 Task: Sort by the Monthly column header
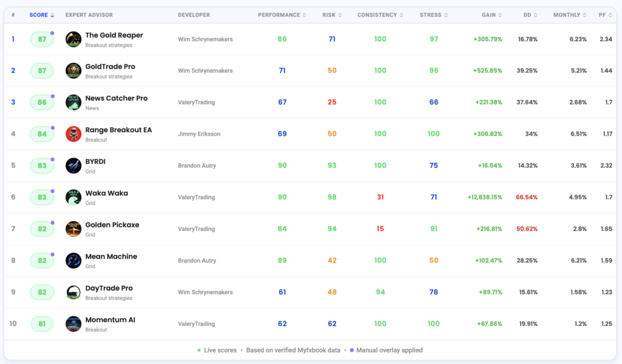pos(570,15)
